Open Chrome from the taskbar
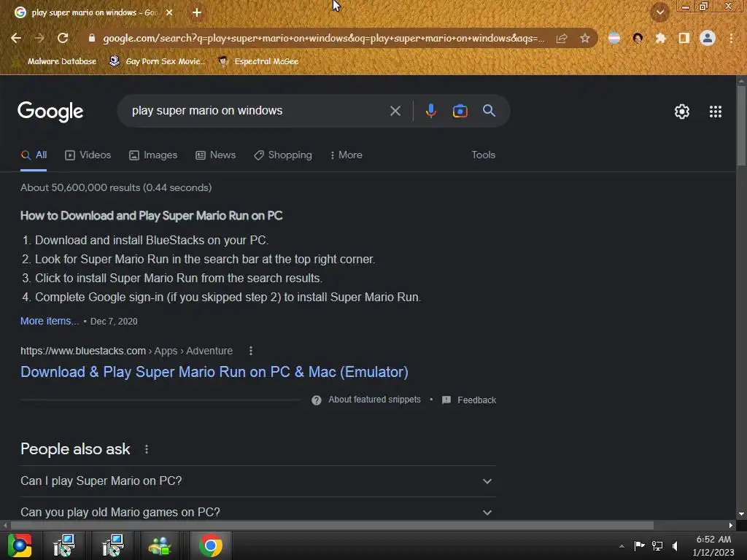This screenshot has width=747, height=560. 211,545
